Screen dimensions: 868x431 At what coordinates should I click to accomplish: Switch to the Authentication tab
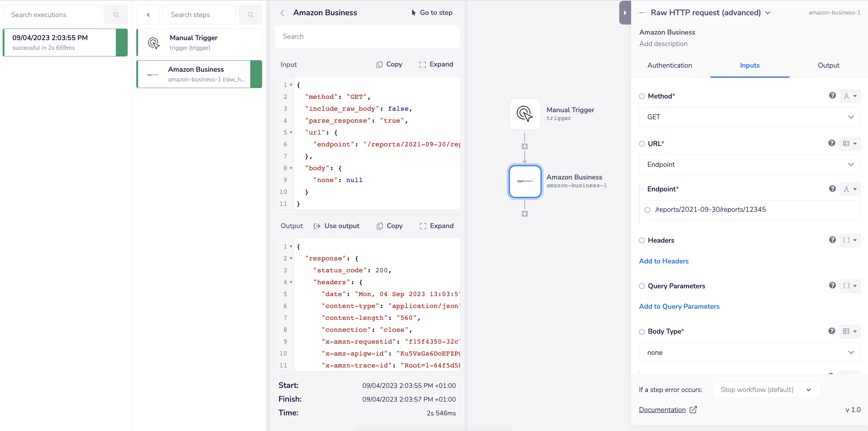click(x=669, y=65)
